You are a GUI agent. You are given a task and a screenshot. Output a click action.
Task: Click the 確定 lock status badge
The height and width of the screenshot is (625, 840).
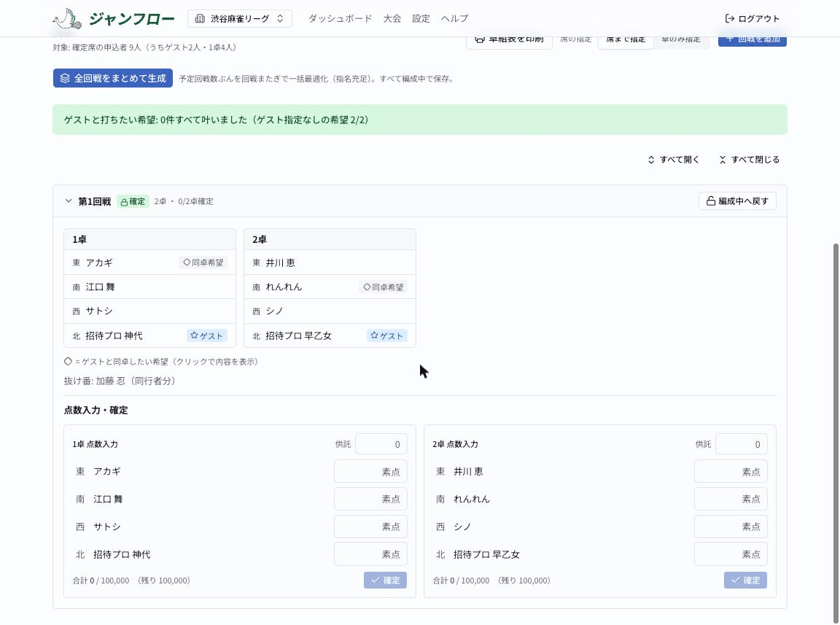click(133, 201)
